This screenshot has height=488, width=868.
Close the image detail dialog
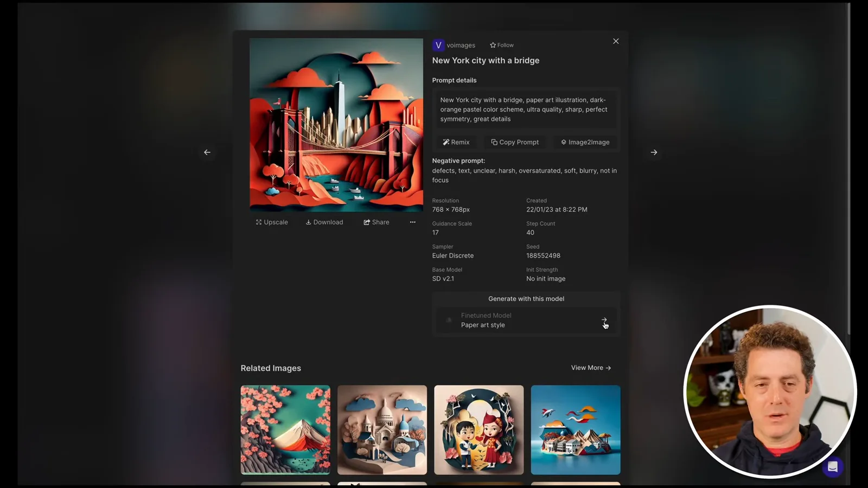pyautogui.click(x=616, y=41)
